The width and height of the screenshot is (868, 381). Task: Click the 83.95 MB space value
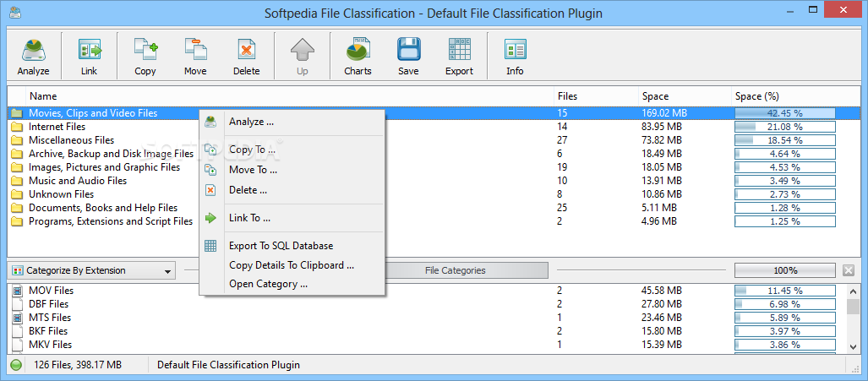(x=662, y=127)
